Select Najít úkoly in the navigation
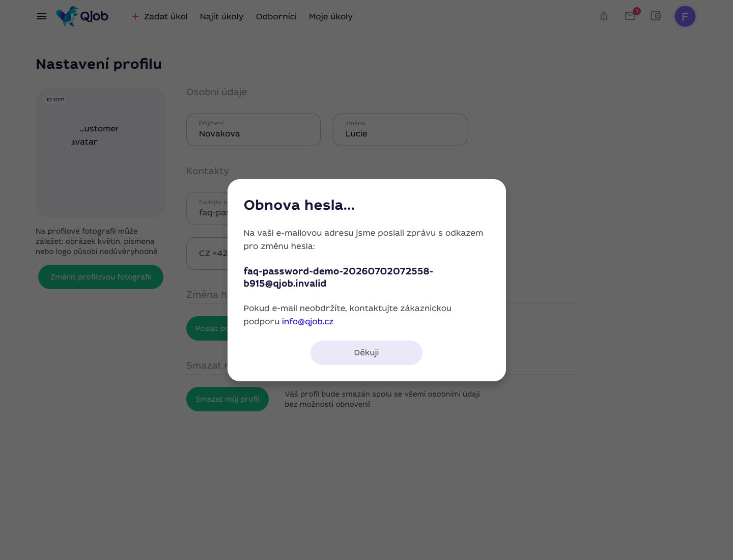Screen dimensions: 733x560 (x=221, y=16)
